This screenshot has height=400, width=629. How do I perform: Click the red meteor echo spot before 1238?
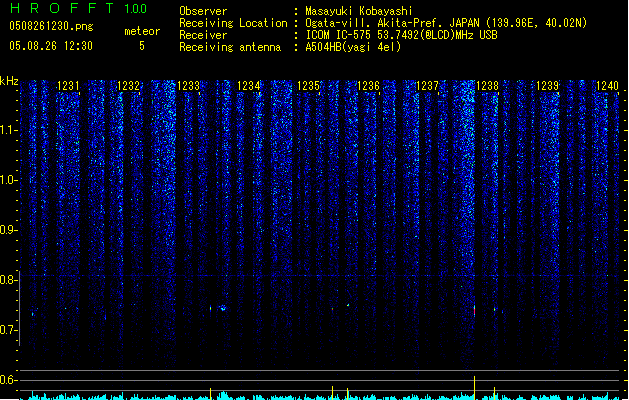point(475,311)
